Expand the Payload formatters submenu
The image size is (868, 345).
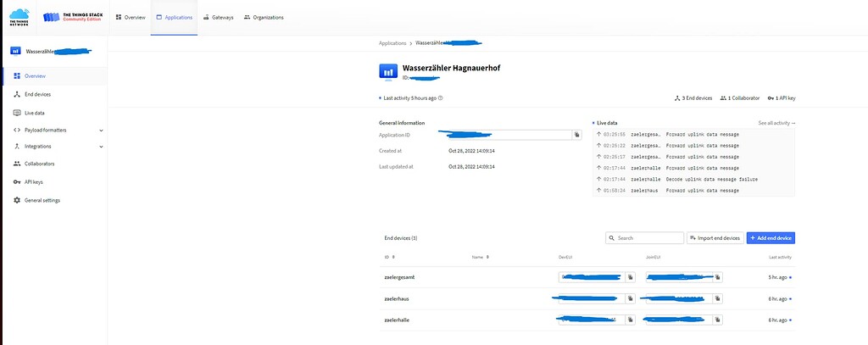pyautogui.click(x=101, y=131)
